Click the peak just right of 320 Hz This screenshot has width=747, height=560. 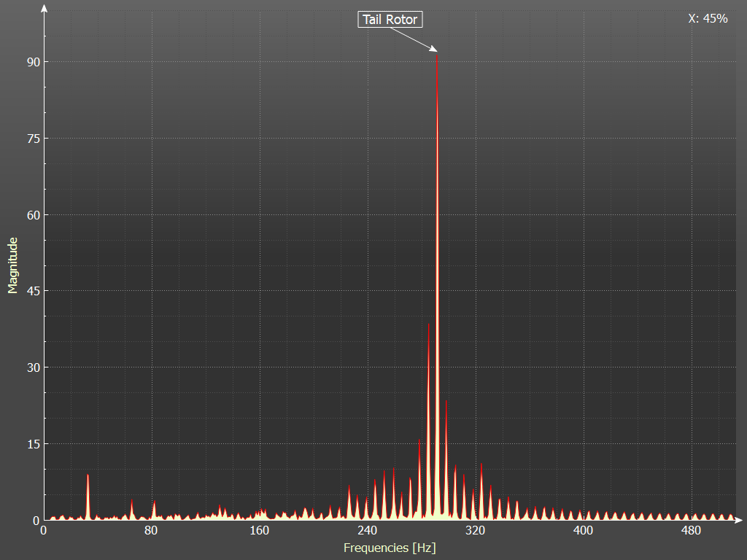point(481,464)
